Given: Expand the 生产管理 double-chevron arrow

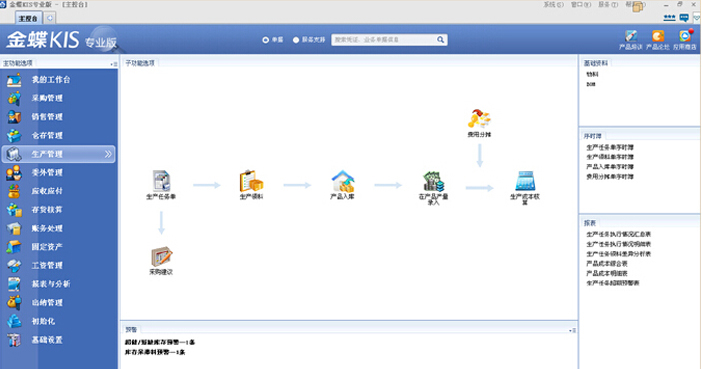Looking at the screenshot, I should (x=108, y=154).
